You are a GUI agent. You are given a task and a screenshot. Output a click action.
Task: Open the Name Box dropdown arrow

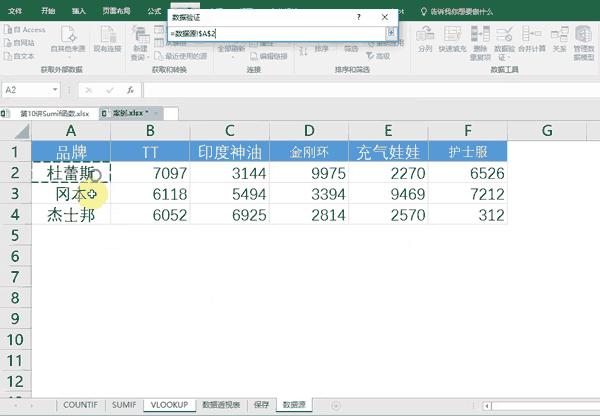click(55, 90)
